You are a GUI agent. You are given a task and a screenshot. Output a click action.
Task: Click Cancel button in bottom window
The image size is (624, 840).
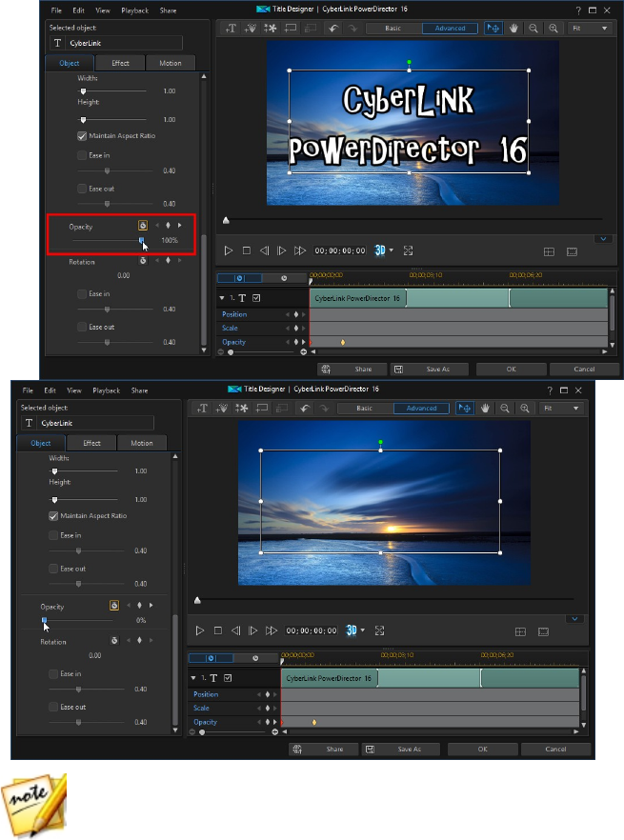[x=555, y=749]
